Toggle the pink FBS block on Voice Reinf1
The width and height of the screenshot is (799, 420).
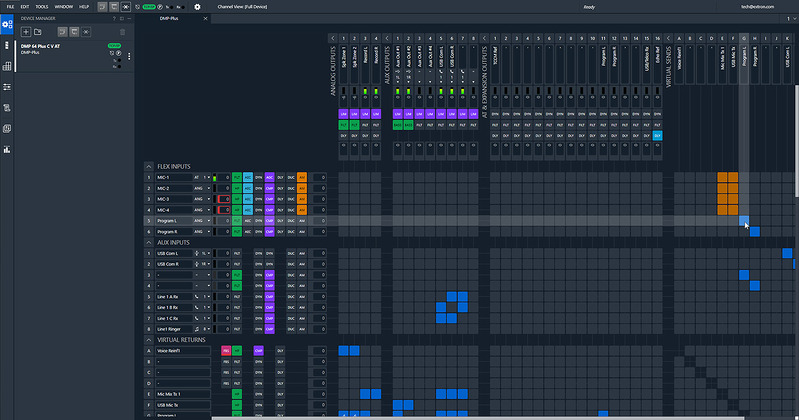tap(226, 351)
